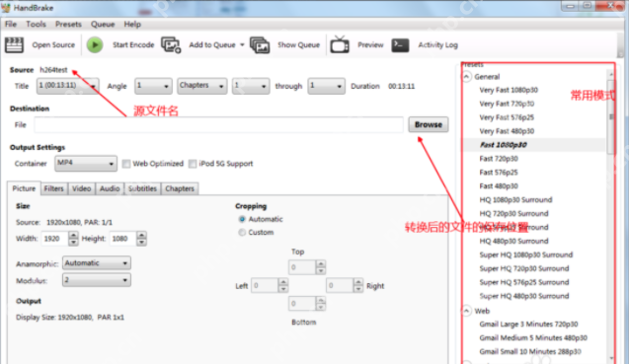The image size is (629, 364).
Task: Click the Width value field
Action: (x=54, y=239)
